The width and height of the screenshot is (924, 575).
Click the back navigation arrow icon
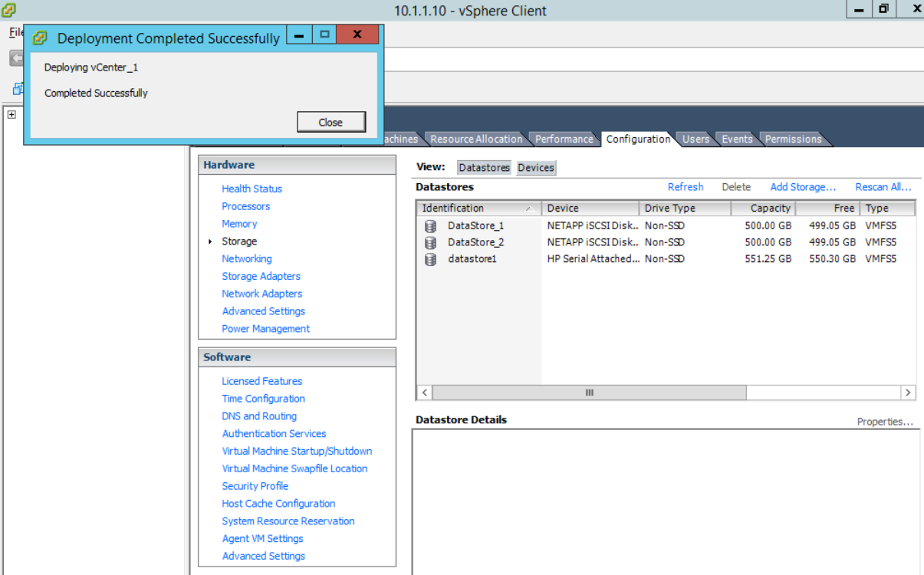pyautogui.click(x=15, y=58)
